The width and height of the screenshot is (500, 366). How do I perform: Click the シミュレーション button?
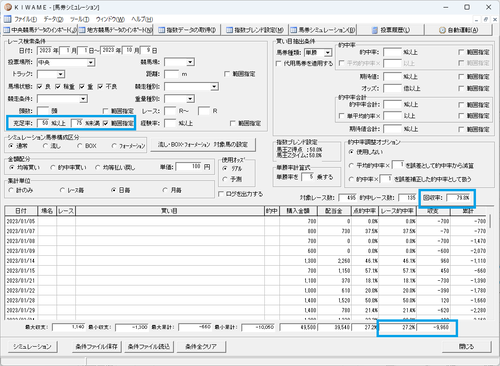click(32, 347)
